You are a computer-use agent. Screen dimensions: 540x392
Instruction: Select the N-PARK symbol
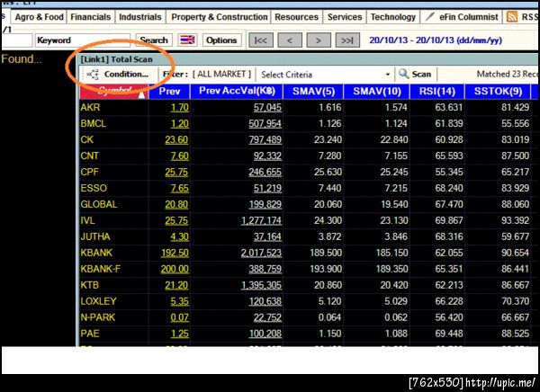[x=97, y=317]
